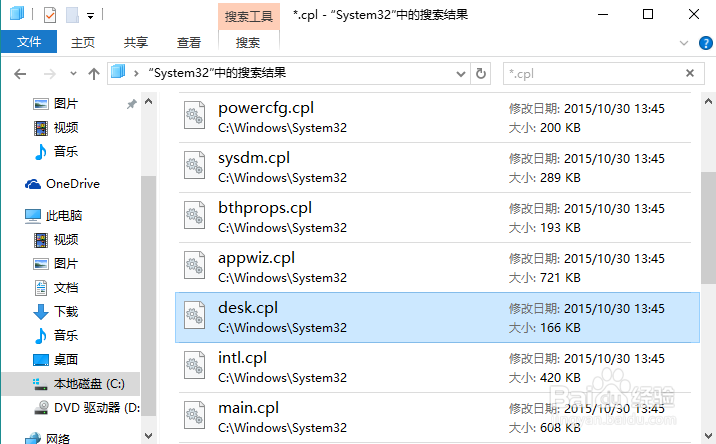Screen dimensions: 716x444
Task: Select the appwiz.cpl file icon
Action: (194, 265)
